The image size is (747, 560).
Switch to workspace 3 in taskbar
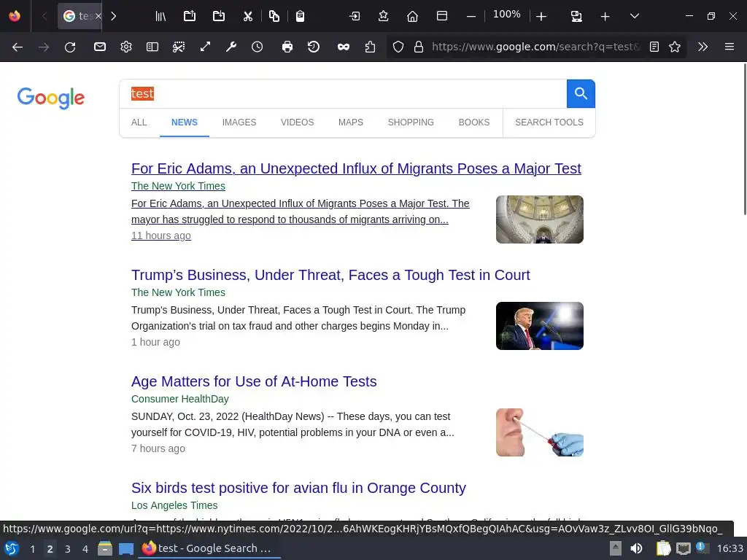tap(68, 548)
